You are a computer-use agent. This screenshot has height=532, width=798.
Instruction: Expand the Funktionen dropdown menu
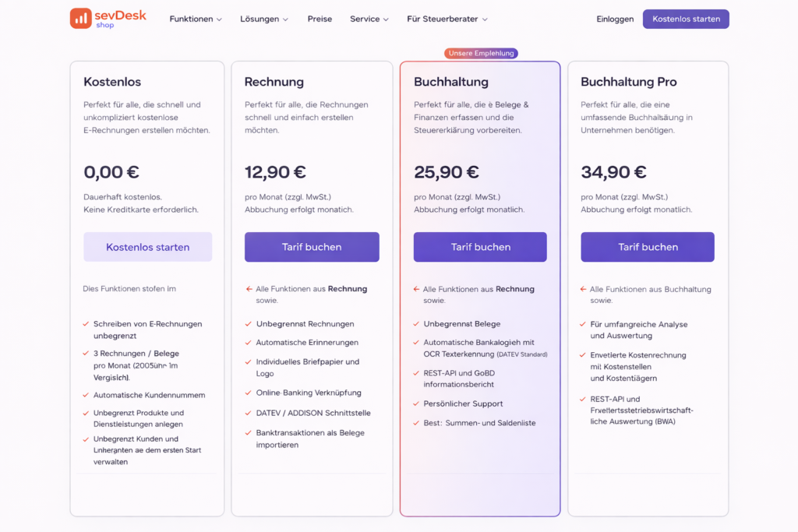point(196,19)
